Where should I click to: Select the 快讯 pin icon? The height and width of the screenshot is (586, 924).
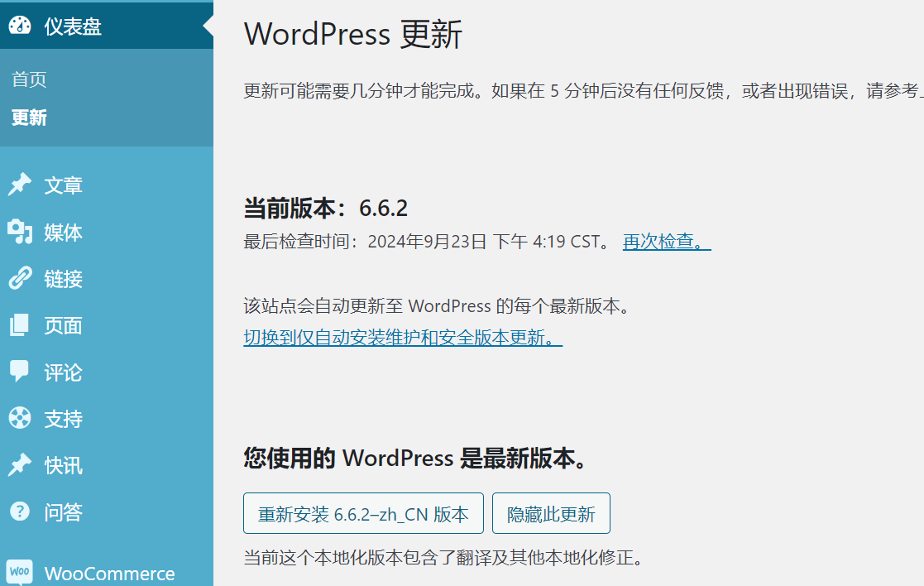tap(20, 465)
